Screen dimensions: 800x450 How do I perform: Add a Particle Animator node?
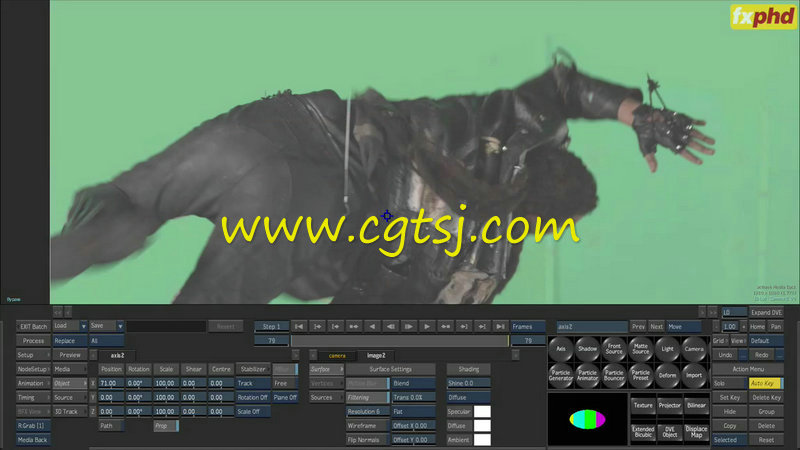[587, 376]
